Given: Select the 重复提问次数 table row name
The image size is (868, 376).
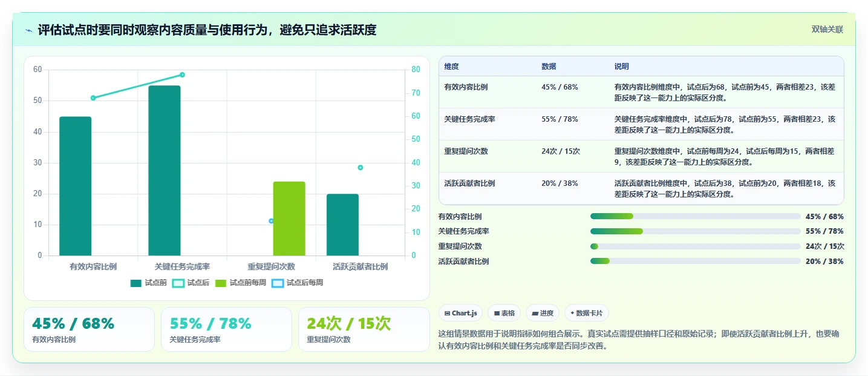Looking at the screenshot, I should (466, 151).
